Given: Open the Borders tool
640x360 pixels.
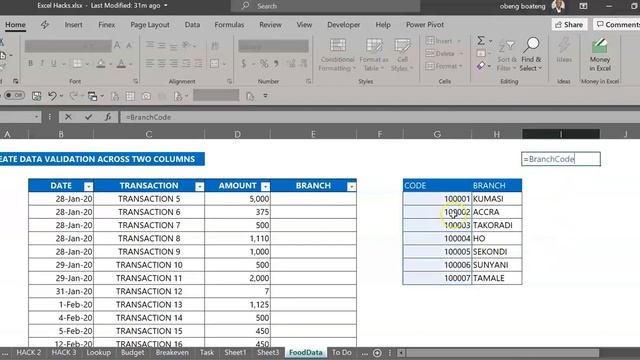Looking at the screenshot, I should pos(77,63).
